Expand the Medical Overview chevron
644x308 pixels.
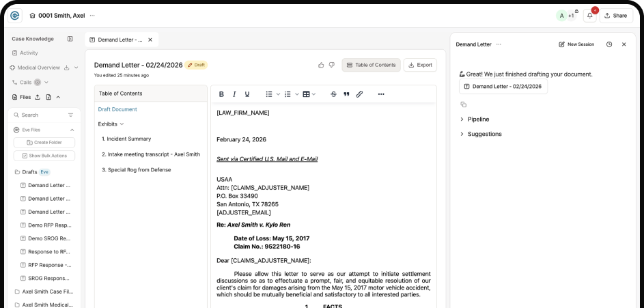[x=76, y=68]
